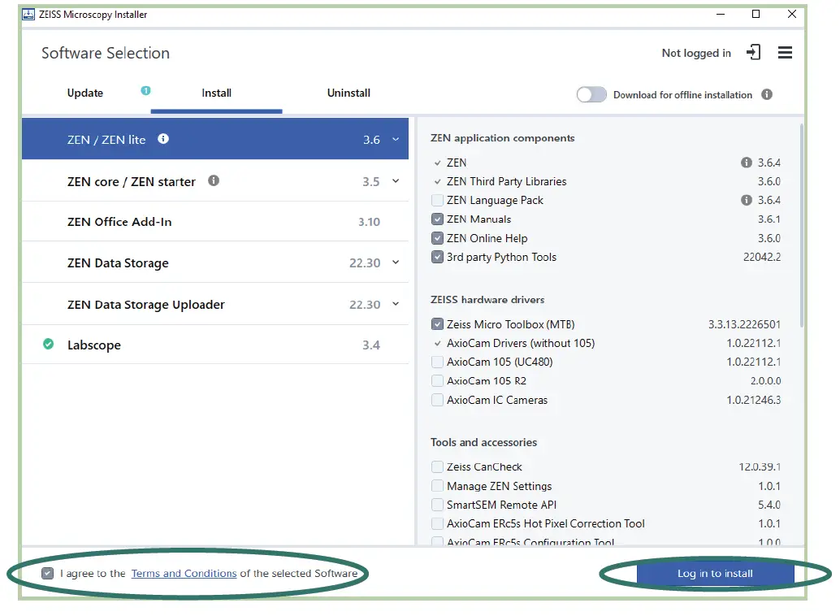
Task: Select the ZEN Office Add-In list item
Action: pos(119,222)
